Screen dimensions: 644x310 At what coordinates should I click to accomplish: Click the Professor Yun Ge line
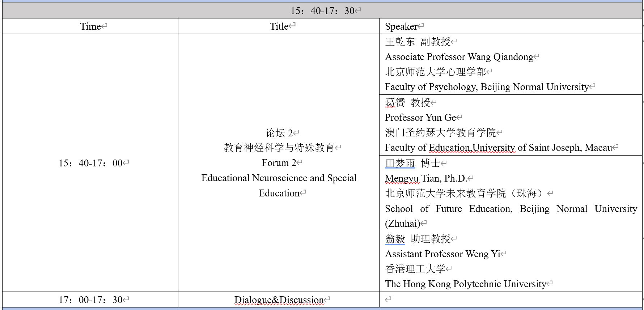(x=420, y=118)
